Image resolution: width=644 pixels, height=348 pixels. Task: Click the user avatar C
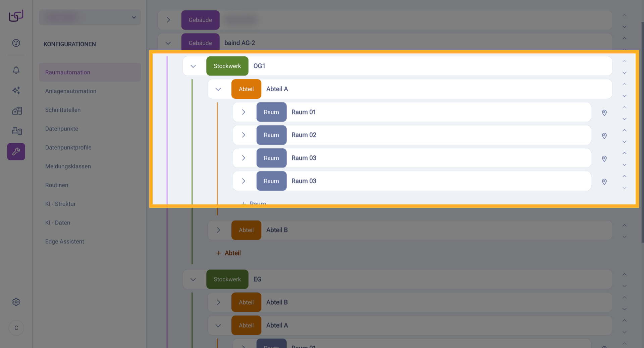16,328
